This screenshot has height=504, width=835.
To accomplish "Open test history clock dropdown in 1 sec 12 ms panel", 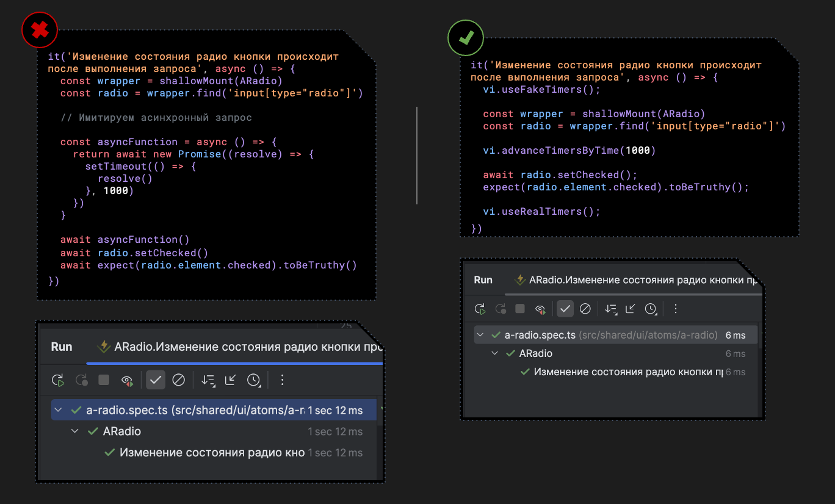I will point(254,381).
